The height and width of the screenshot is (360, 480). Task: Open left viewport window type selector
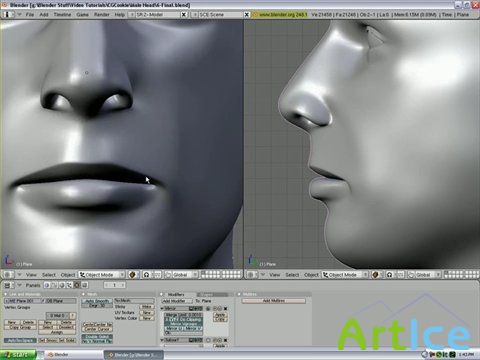8,275
